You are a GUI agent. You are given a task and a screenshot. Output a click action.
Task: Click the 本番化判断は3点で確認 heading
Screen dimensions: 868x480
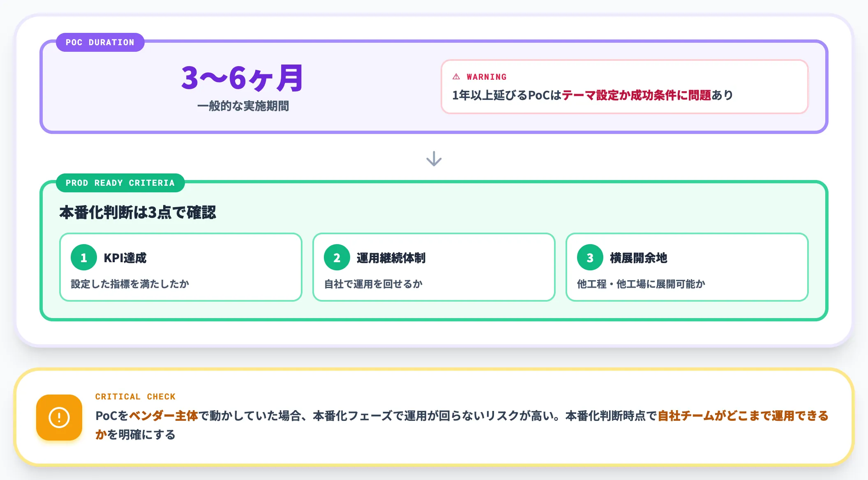pyautogui.click(x=138, y=212)
